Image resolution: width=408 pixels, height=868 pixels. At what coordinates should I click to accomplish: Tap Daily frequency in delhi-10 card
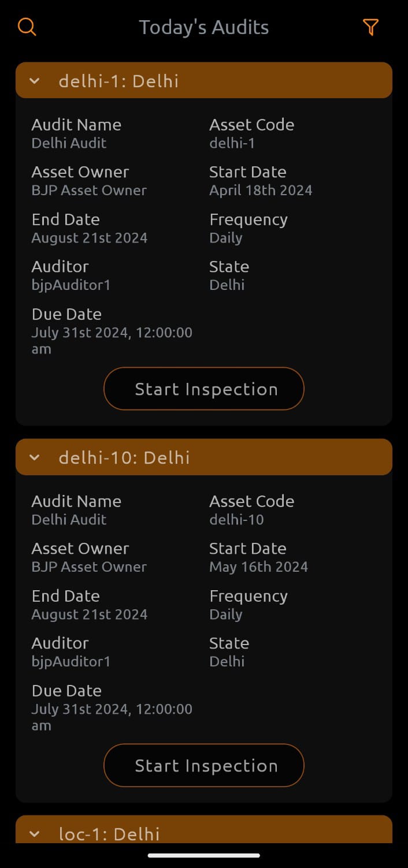click(x=225, y=614)
